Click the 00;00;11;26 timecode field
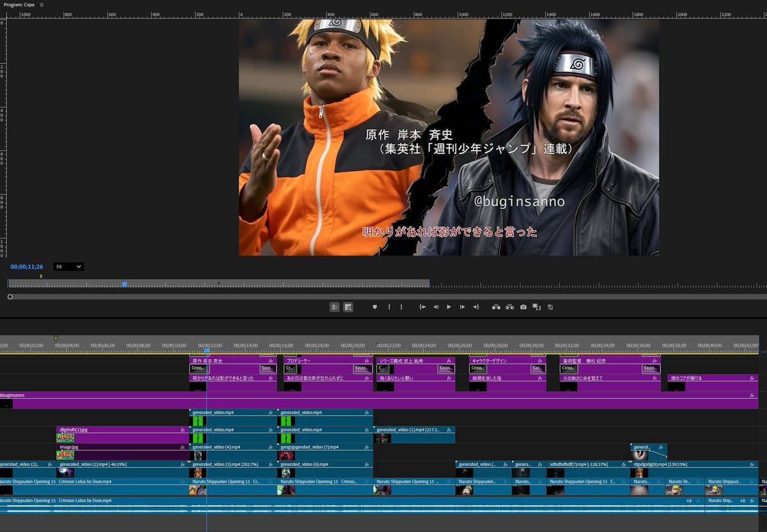Viewport: 767px width, 532px height. (27, 266)
